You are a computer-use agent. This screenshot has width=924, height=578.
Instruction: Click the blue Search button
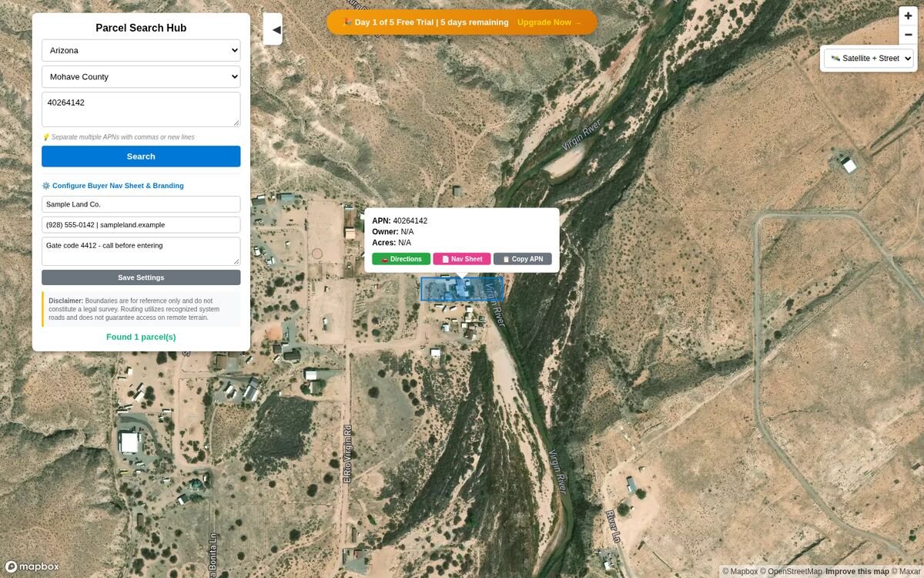click(141, 156)
